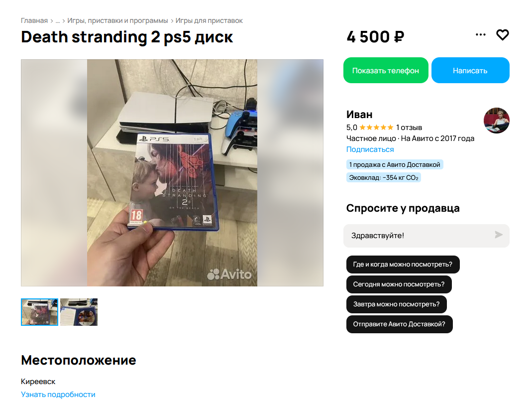Open Узнать подробности location link
Image resolution: width=532 pixels, height=403 pixels.
pyautogui.click(x=58, y=395)
